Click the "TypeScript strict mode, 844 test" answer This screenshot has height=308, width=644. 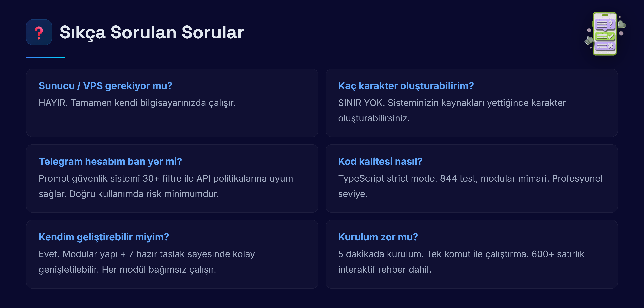click(470, 179)
